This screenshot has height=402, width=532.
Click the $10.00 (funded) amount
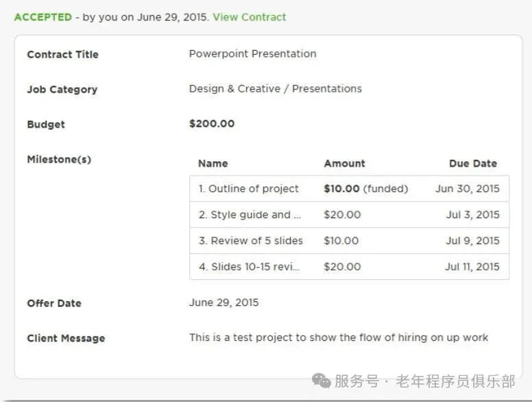click(x=365, y=189)
